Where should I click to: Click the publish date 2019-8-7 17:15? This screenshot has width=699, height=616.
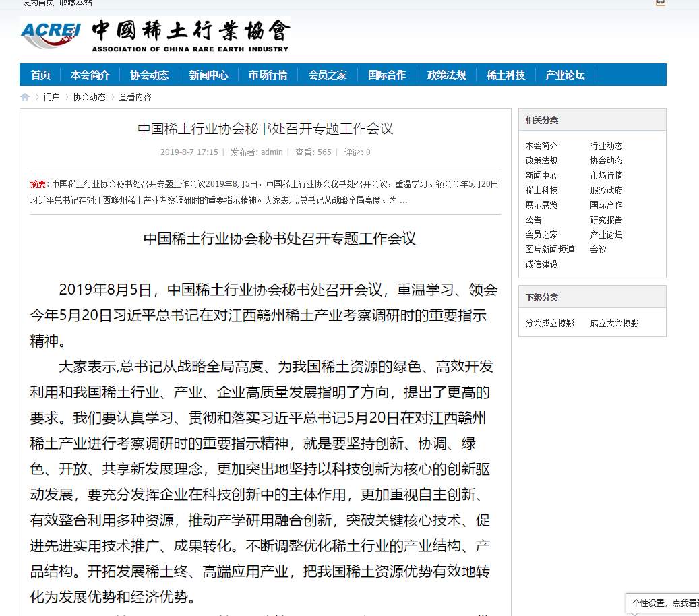pos(189,152)
